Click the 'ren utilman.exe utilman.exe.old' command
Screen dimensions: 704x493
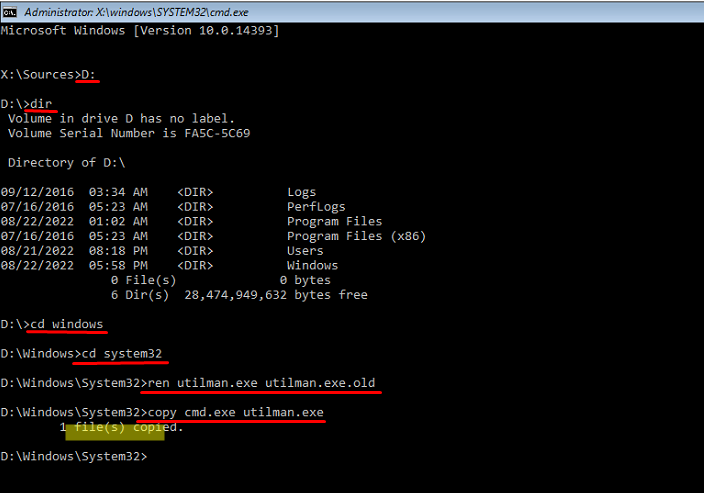coord(263,384)
